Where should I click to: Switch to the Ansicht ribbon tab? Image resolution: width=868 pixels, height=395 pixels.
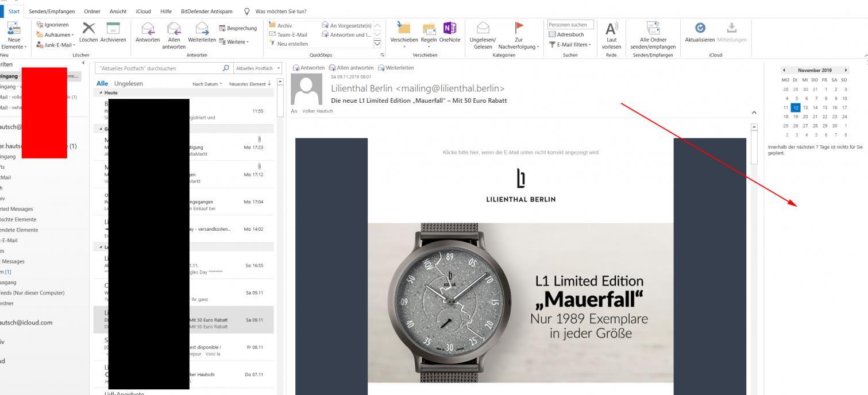[x=118, y=11]
